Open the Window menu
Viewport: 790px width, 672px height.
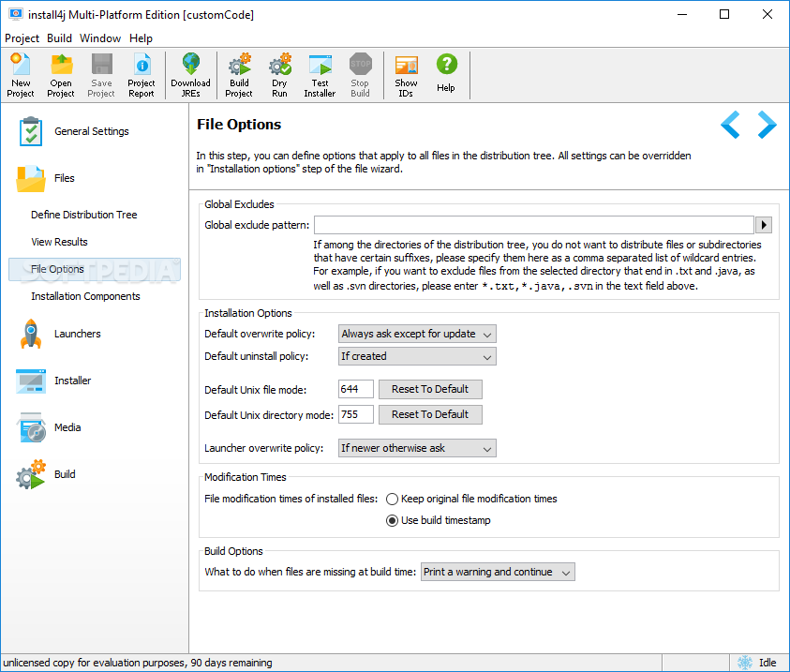[x=100, y=38]
